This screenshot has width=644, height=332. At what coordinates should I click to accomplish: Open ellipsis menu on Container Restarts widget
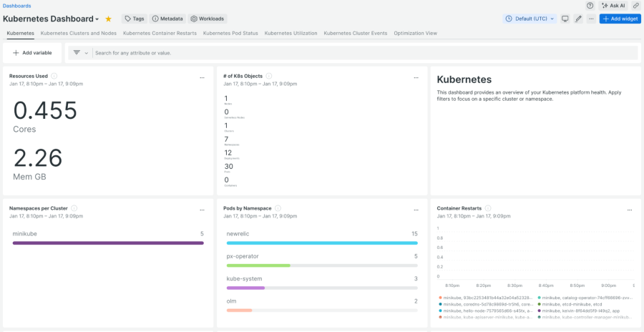point(630,210)
